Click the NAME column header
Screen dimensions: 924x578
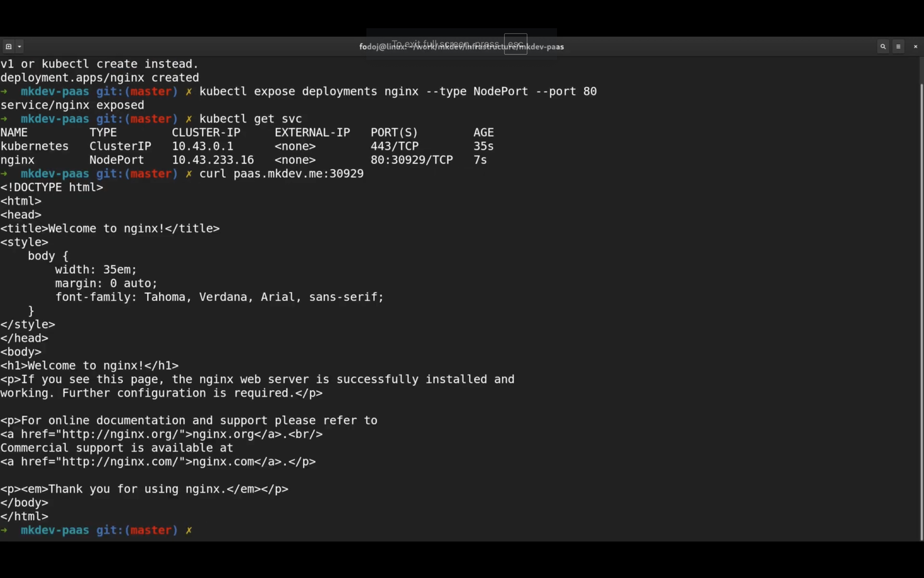pos(14,133)
